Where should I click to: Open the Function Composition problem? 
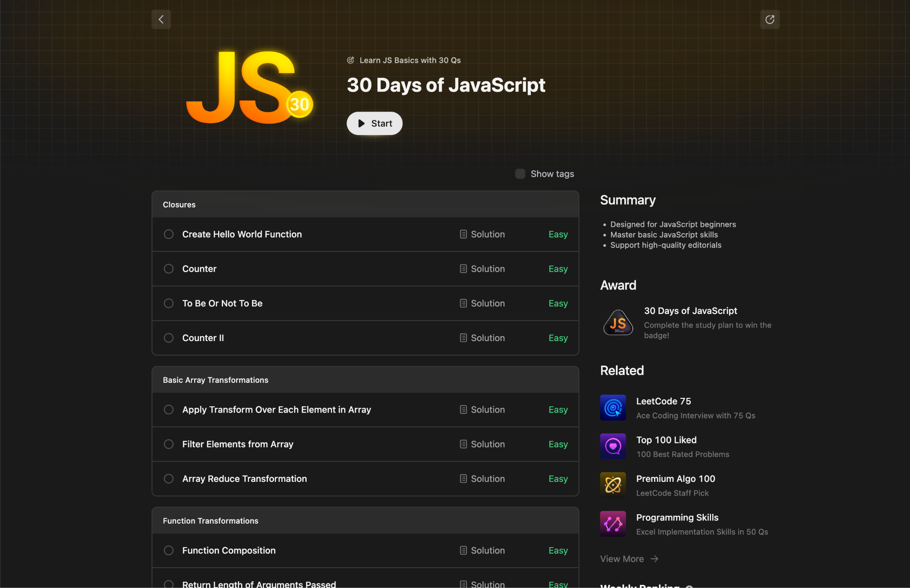[229, 550]
